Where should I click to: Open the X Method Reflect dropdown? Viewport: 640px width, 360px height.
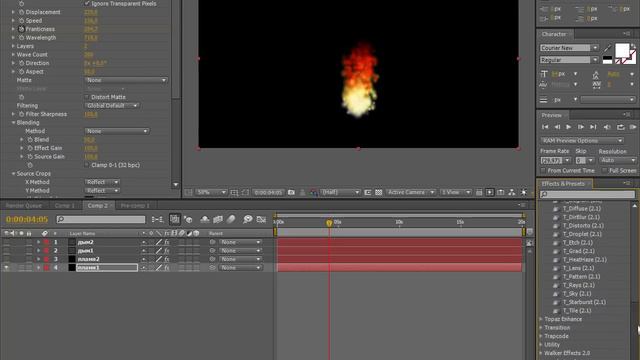(x=102, y=182)
